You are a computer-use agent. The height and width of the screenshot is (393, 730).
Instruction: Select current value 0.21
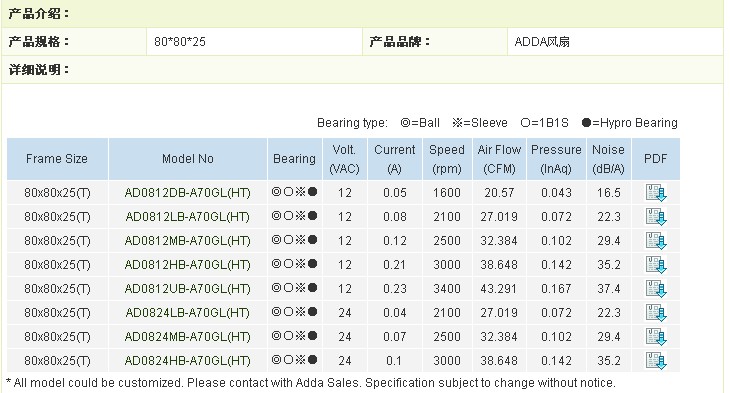click(395, 265)
